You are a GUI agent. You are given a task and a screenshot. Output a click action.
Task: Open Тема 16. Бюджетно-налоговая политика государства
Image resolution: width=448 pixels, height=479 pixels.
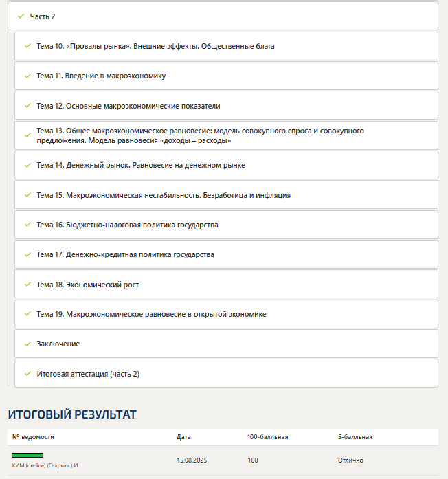tap(127, 225)
